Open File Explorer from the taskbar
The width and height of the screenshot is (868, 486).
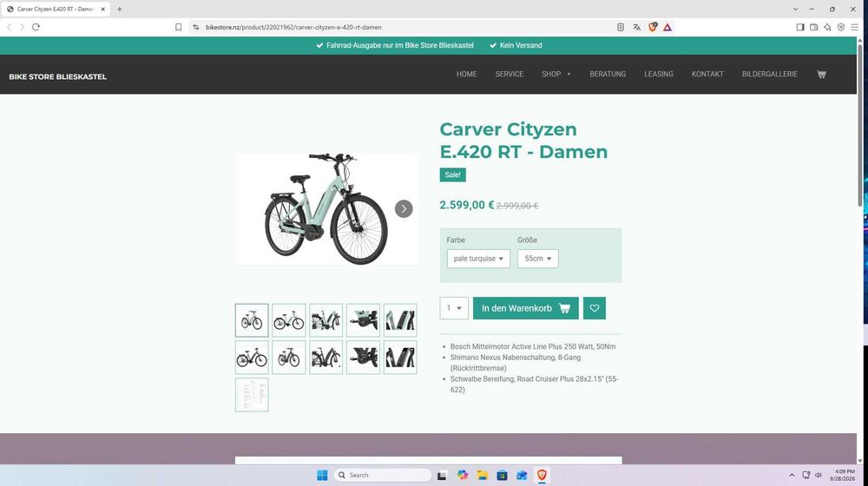(x=482, y=475)
